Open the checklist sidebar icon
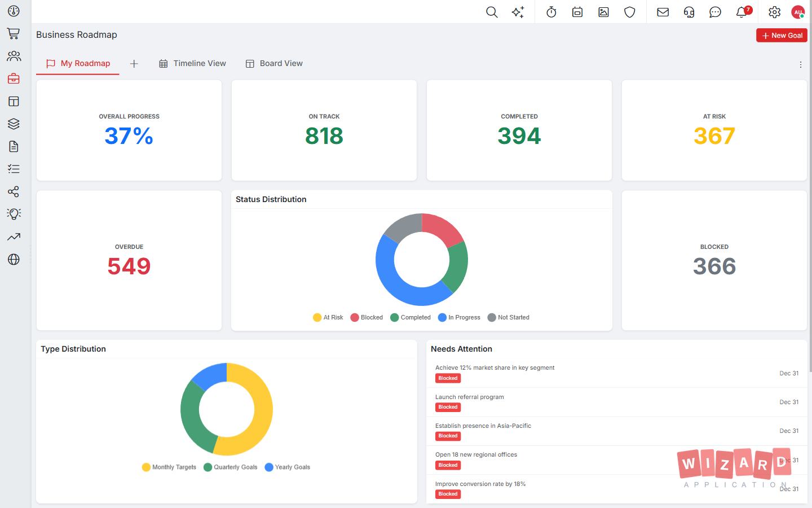This screenshot has height=508, width=812. (x=14, y=169)
